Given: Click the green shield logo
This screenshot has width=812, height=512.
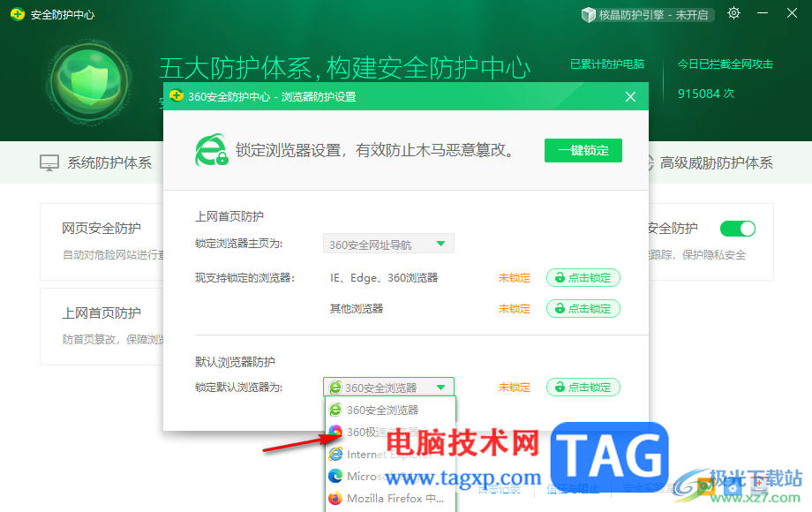Looking at the screenshot, I should (89, 83).
